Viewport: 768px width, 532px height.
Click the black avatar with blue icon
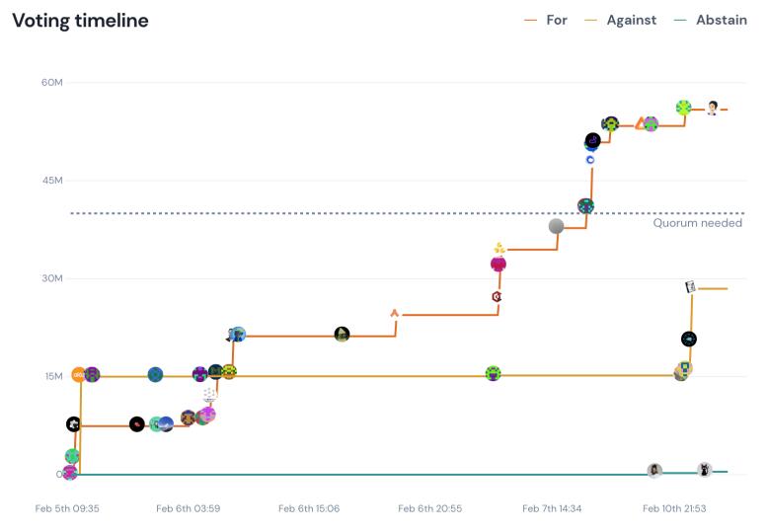click(x=689, y=339)
